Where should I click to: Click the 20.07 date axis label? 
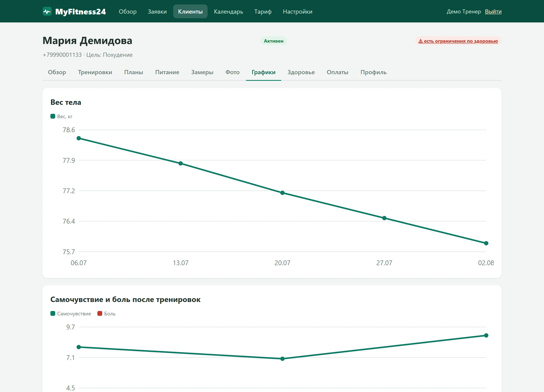click(x=282, y=263)
